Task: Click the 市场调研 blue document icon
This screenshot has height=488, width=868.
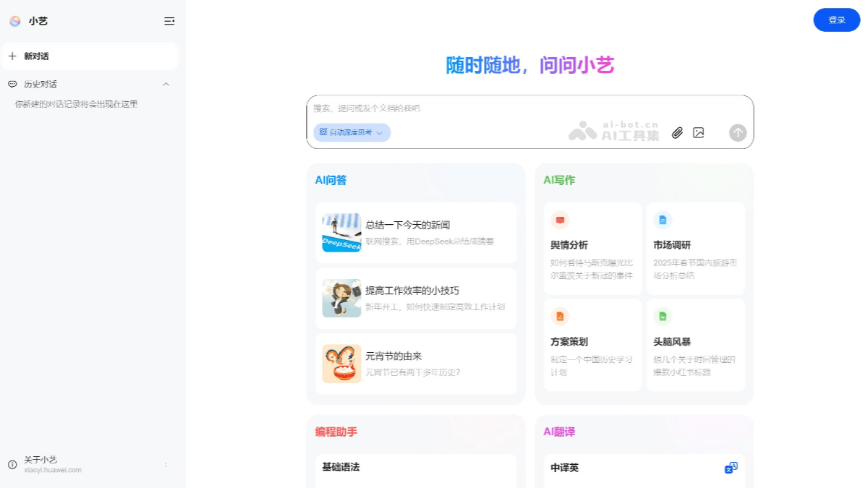Action: (662, 220)
